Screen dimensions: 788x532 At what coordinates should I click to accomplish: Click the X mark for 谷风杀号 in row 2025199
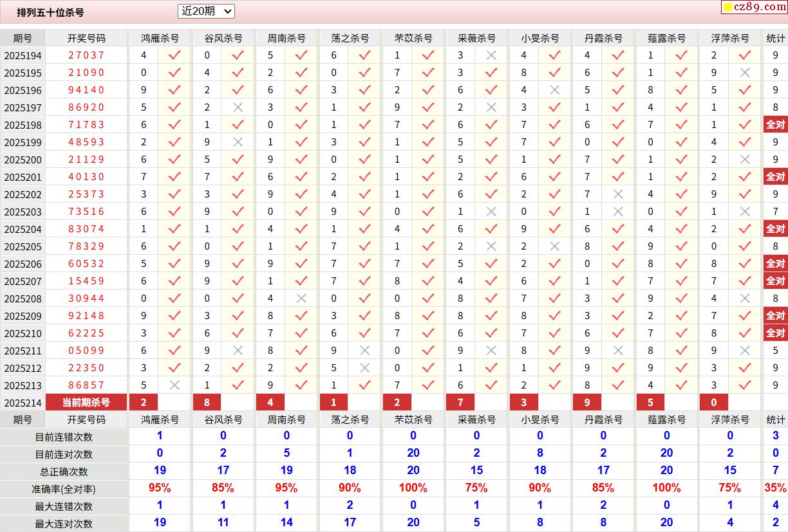click(238, 142)
